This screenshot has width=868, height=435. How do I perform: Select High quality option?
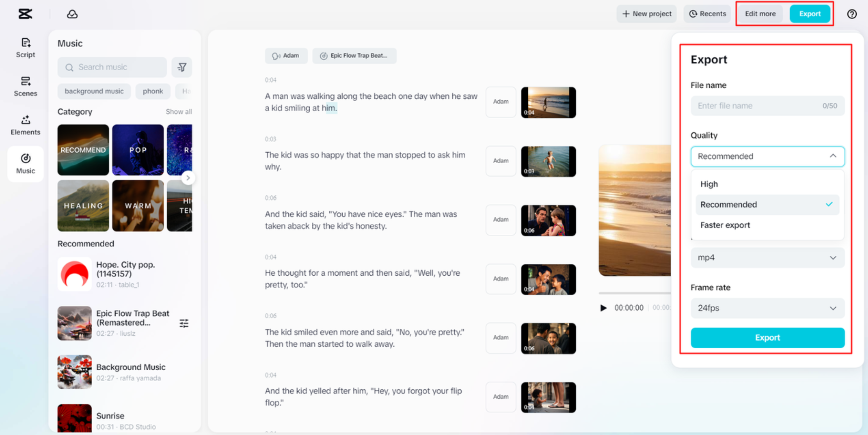pyautogui.click(x=709, y=184)
